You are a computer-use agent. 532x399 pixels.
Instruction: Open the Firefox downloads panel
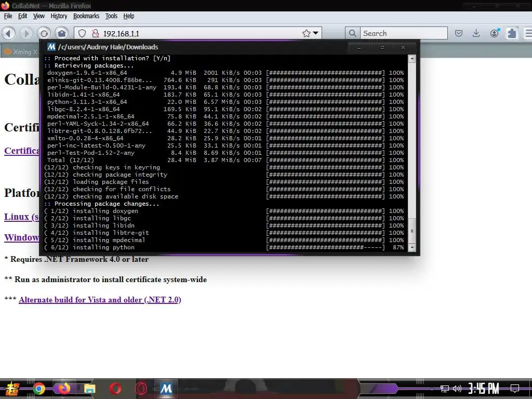point(476,33)
